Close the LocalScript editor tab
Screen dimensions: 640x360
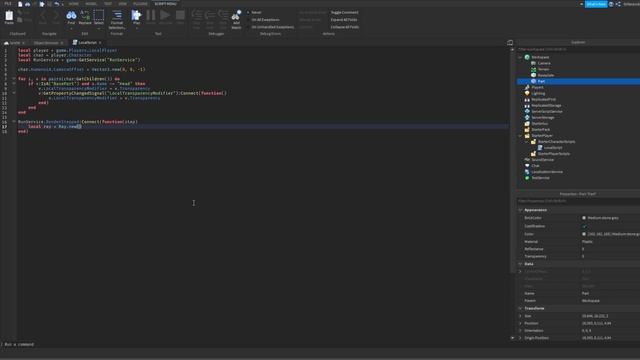100,42
